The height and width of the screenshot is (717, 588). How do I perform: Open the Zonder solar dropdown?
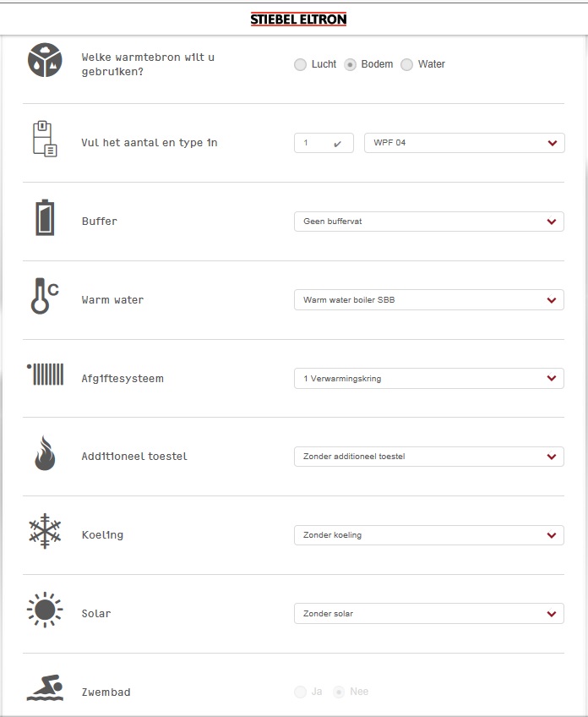428,614
